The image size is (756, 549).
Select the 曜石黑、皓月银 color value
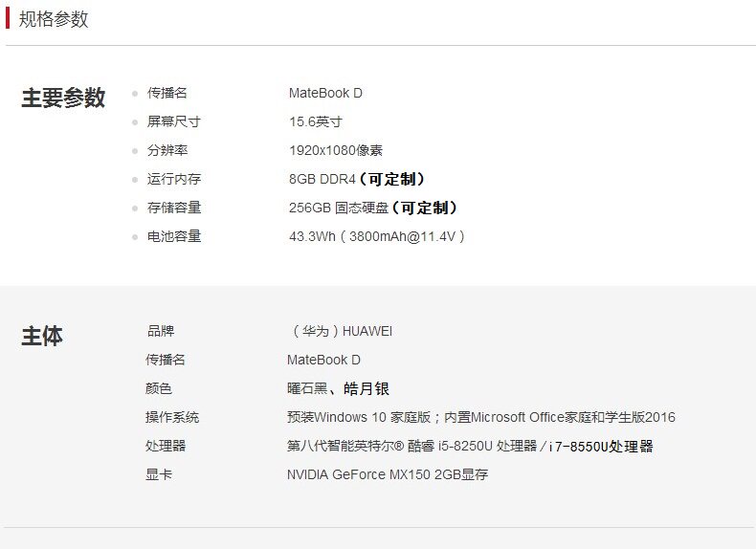pos(338,388)
